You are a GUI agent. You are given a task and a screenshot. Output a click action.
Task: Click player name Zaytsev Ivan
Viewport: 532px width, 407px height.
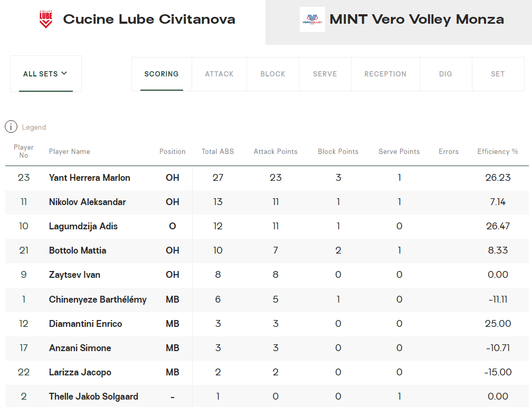click(74, 275)
